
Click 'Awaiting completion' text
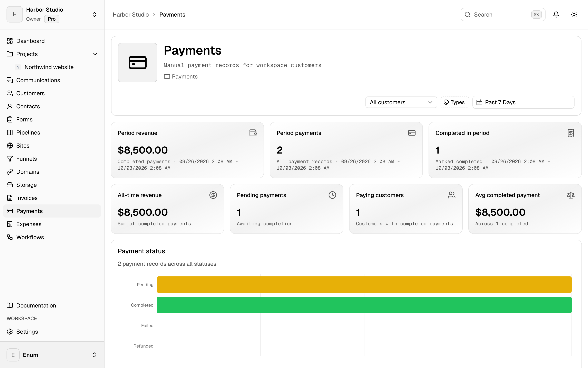(x=265, y=224)
